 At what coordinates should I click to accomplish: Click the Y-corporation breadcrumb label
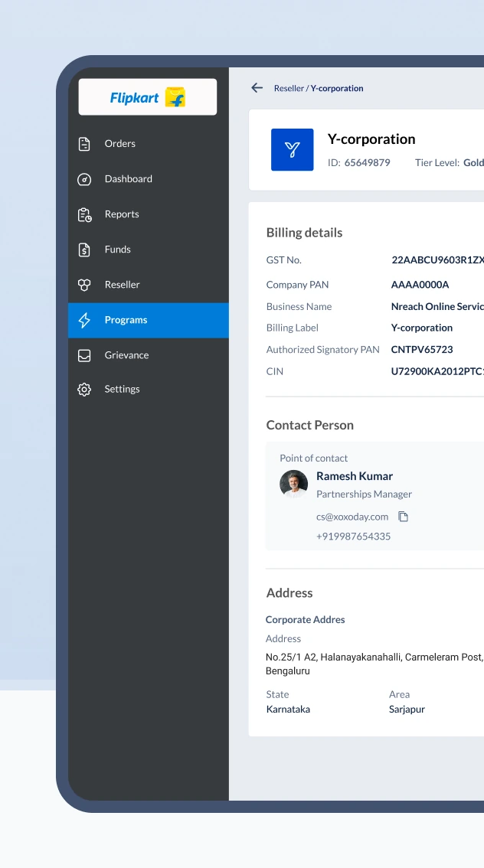[x=337, y=88]
